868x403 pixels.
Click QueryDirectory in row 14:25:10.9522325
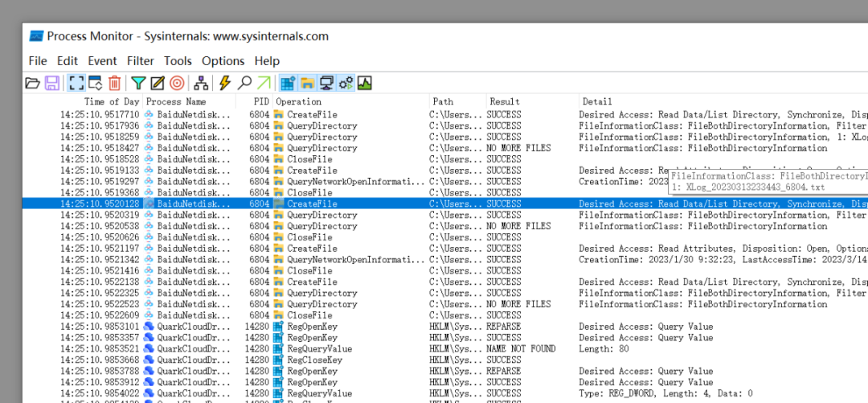point(322,293)
